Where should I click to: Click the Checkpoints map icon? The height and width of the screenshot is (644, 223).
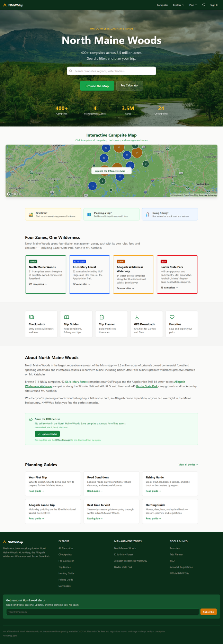pos(31,317)
